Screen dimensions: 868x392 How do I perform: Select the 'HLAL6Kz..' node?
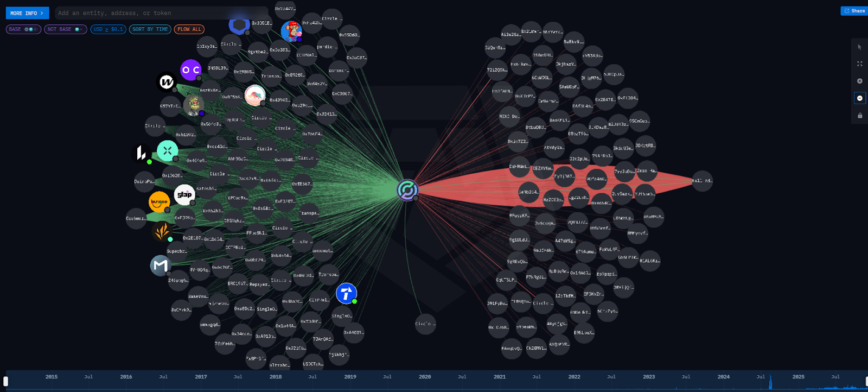[x=649, y=261]
